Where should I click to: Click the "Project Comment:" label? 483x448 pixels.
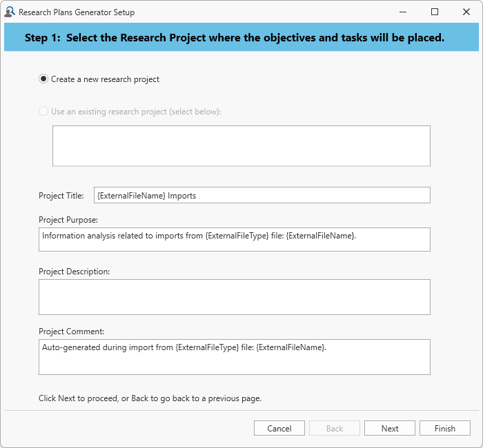coord(71,332)
